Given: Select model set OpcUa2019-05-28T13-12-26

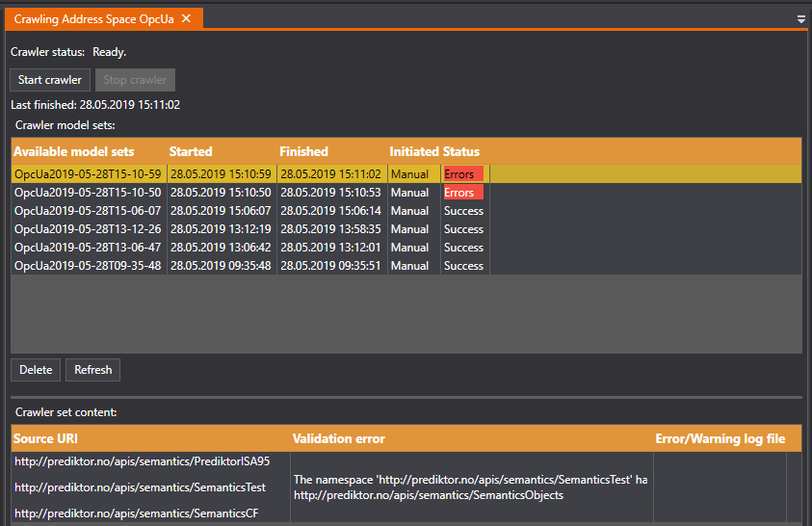Looking at the screenshot, I should (88, 229).
